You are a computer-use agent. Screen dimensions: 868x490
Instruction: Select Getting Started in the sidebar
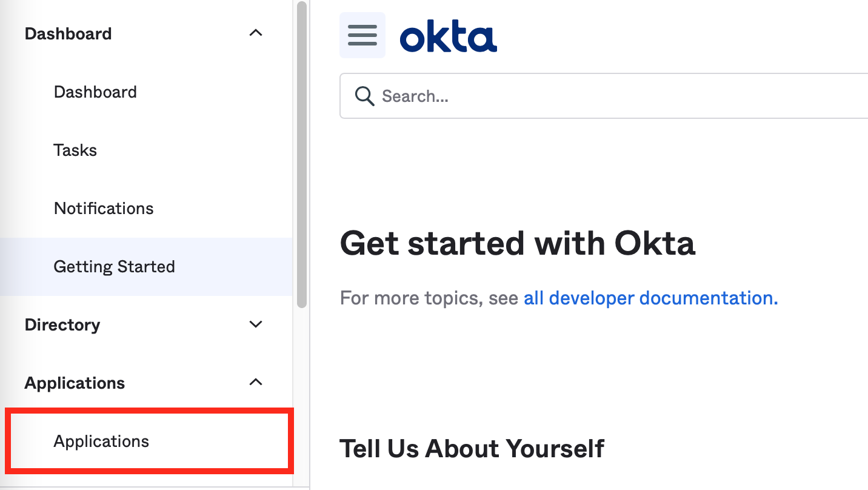click(114, 266)
